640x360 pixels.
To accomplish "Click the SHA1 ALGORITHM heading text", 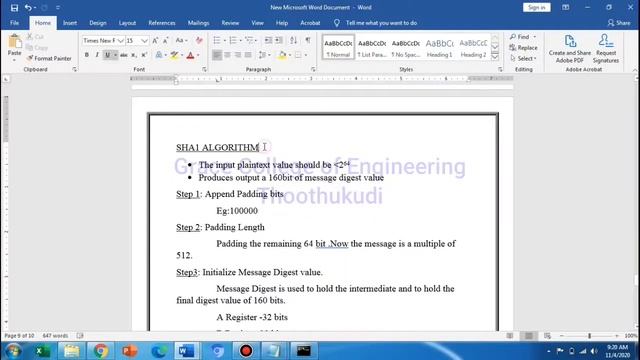I will 217,147.
